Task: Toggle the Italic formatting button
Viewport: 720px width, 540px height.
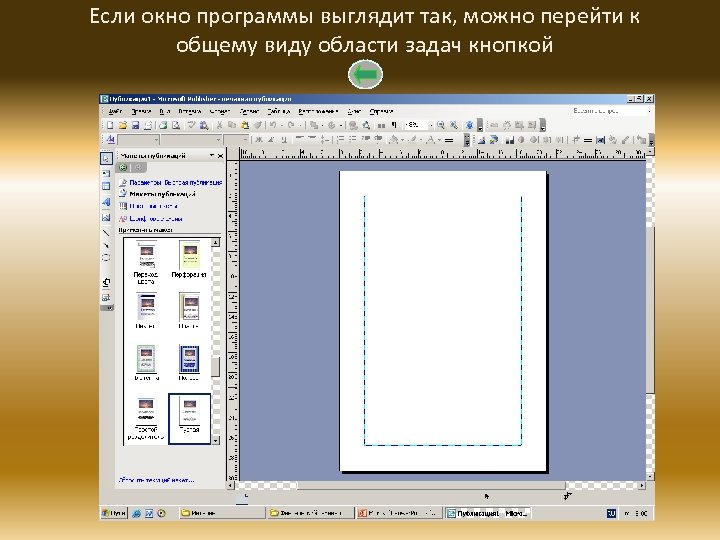Action: 271,140
